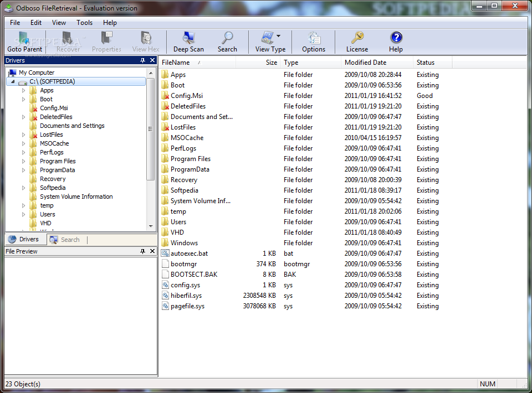Click the LostFiles folder icon in file list

click(165, 127)
